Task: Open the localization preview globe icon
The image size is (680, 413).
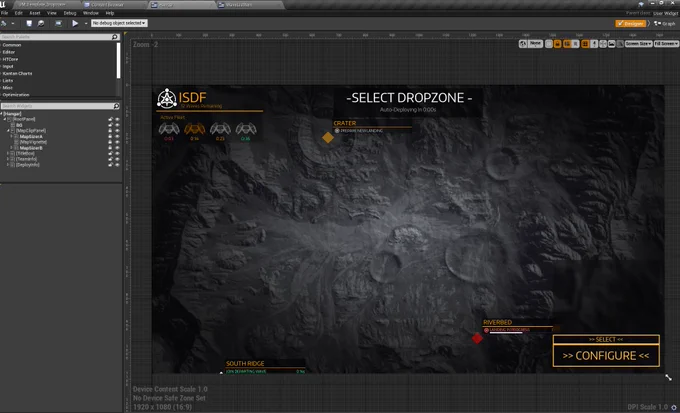Action: [x=523, y=44]
